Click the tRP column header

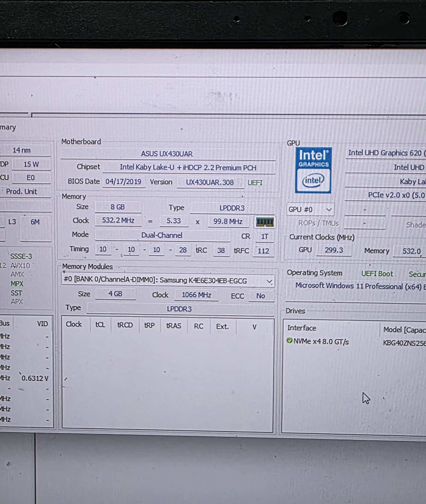(149, 325)
